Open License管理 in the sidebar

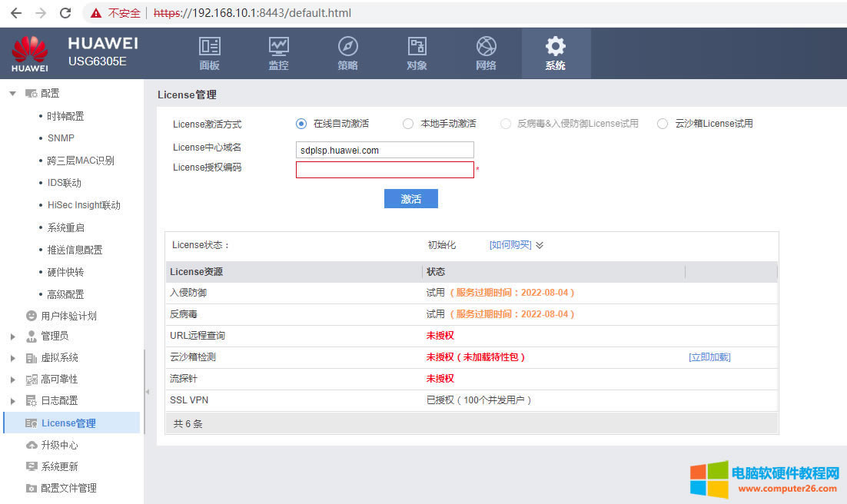(x=68, y=423)
